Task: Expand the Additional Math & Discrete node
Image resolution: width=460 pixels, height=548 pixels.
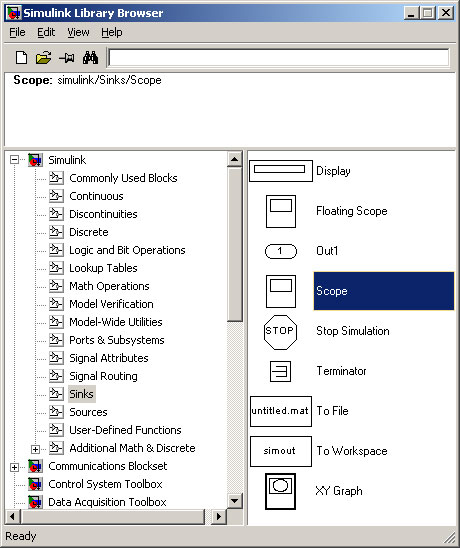Action: pos(35,449)
